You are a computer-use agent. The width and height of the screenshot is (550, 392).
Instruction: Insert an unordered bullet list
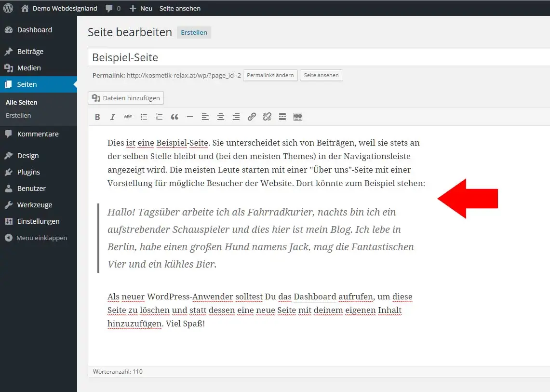coord(144,116)
